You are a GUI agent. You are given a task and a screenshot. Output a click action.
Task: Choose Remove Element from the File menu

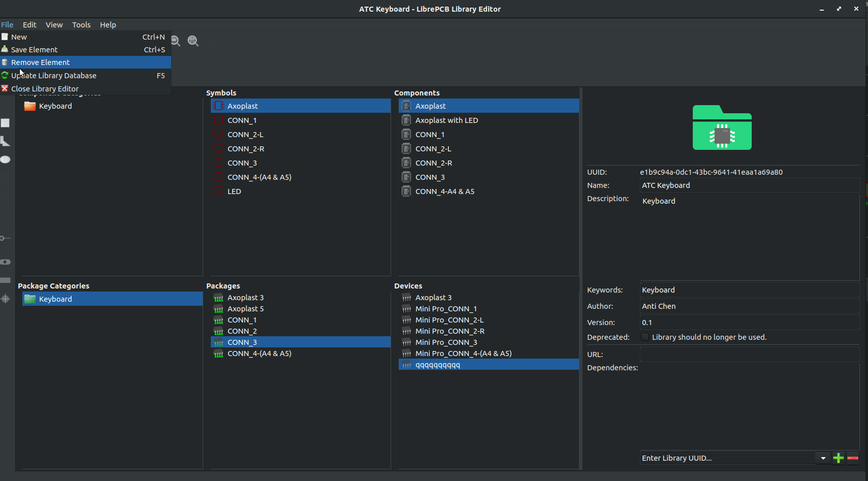pos(85,62)
